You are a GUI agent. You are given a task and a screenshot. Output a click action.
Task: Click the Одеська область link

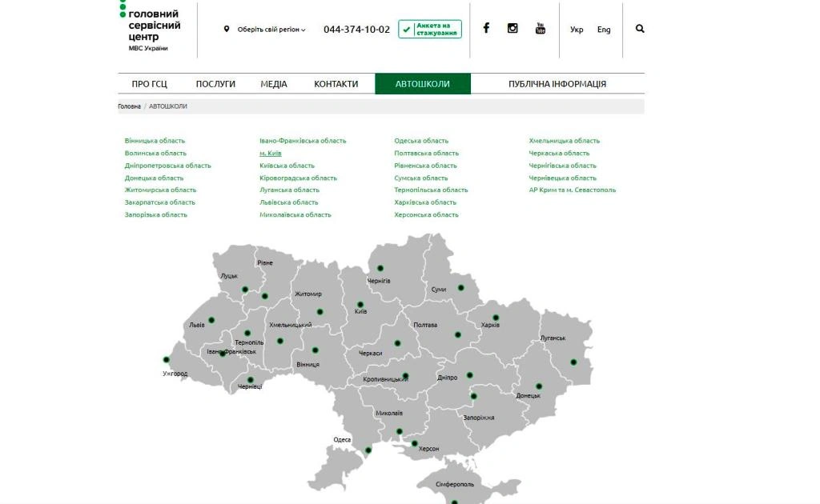(x=421, y=141)
